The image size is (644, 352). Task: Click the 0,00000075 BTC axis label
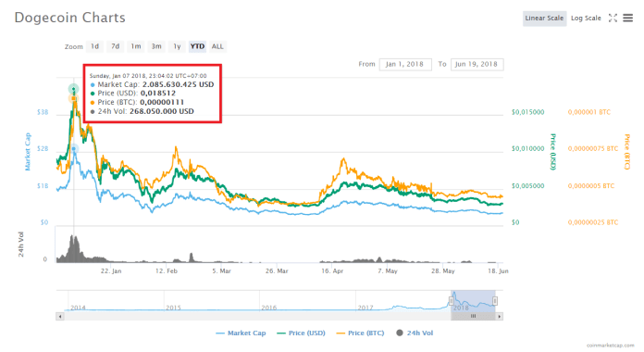point(593,148)
